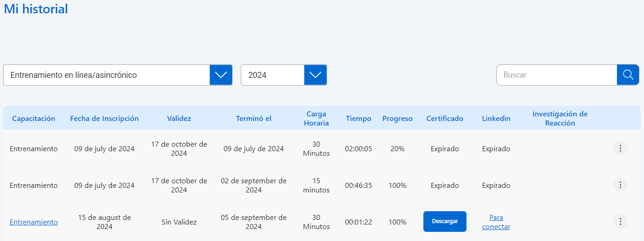Open the 'Entrenamiento en línea/asincrónico' combo box
The height and width of the screenshot is (241, 644).
(x=106, y=75)
